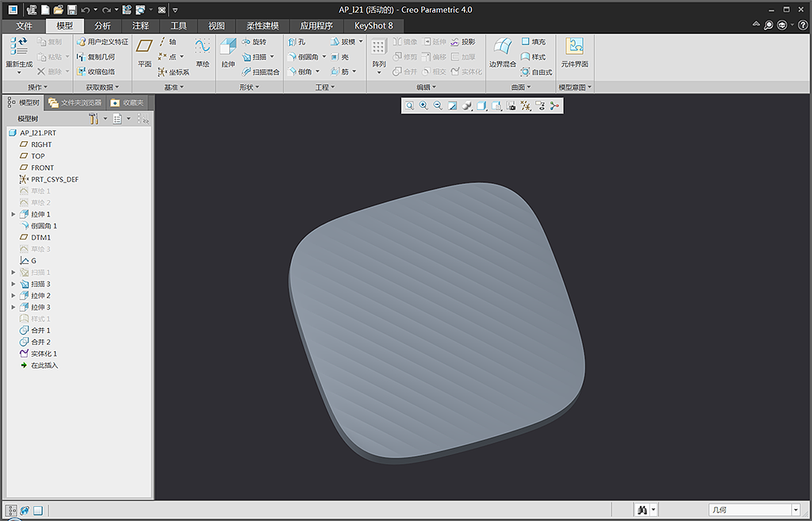Click 用户定义特征 (User-Defined Feature)

coord(102,42)
